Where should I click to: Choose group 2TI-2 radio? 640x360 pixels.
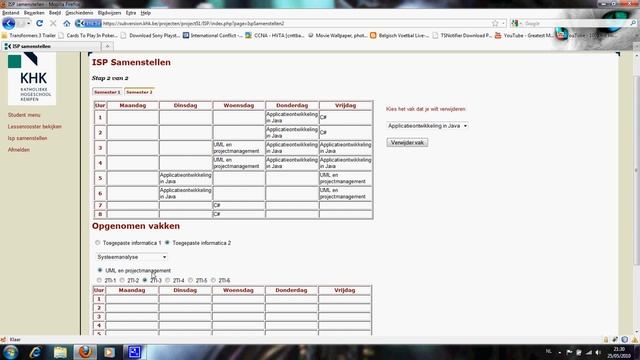pyautogui.click(x=122, y=280)
